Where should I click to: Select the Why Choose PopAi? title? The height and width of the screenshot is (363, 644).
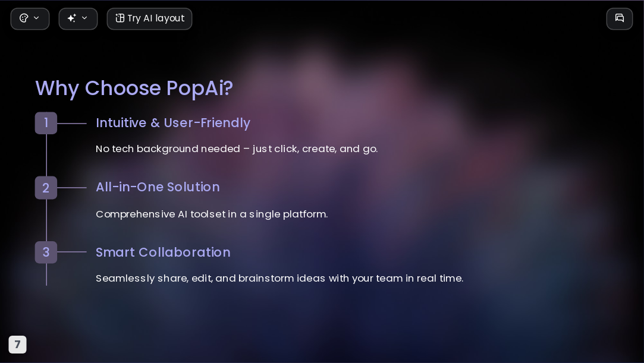pos(134,88)
